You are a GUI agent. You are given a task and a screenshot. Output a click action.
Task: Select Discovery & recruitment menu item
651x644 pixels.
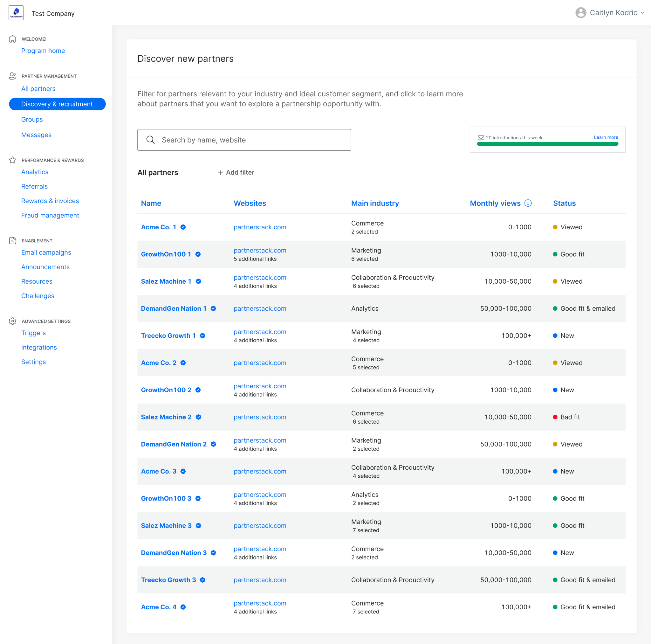(x=57, y=104)
